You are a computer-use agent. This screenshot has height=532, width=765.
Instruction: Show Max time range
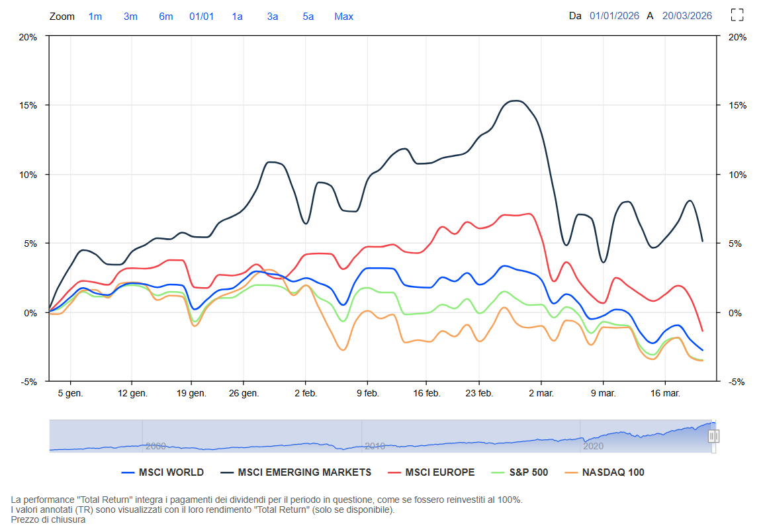343,16
